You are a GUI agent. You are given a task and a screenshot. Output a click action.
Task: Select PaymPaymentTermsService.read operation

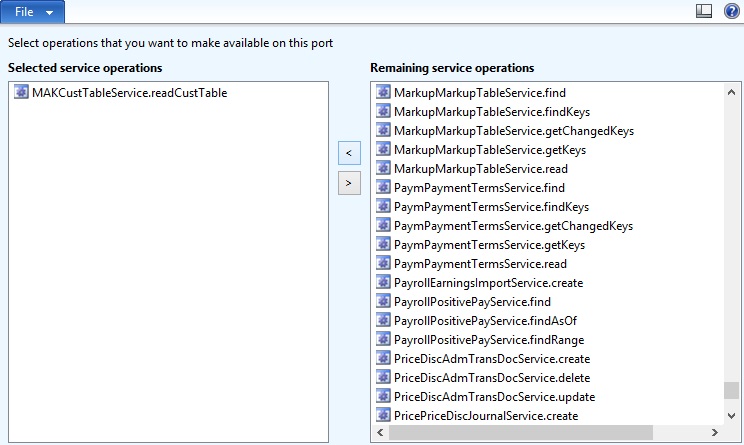pos(480,264)
